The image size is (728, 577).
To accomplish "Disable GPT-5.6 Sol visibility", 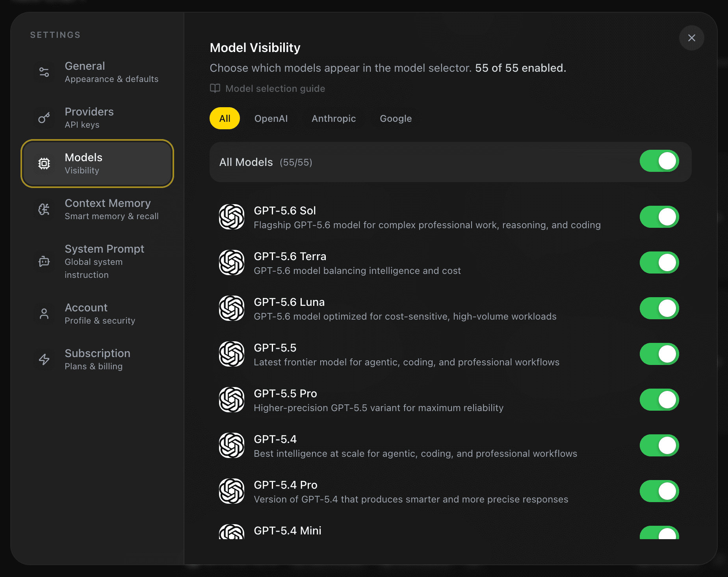I will click(659, 217).
